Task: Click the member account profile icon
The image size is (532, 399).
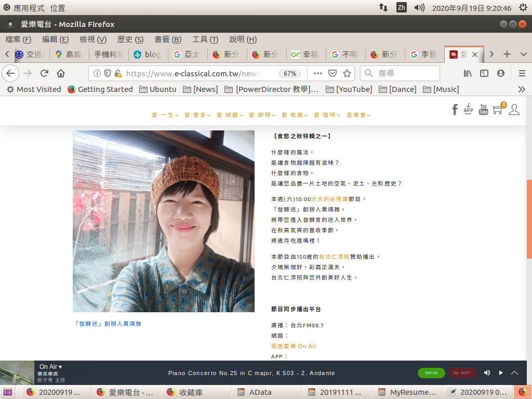Action: pyautogui.click(x=514, y=109)
